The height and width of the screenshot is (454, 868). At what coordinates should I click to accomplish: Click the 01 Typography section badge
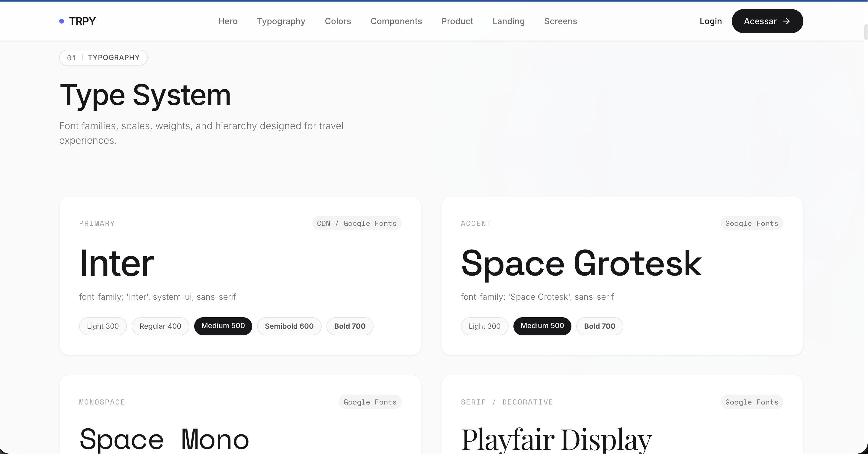(103, 58)
